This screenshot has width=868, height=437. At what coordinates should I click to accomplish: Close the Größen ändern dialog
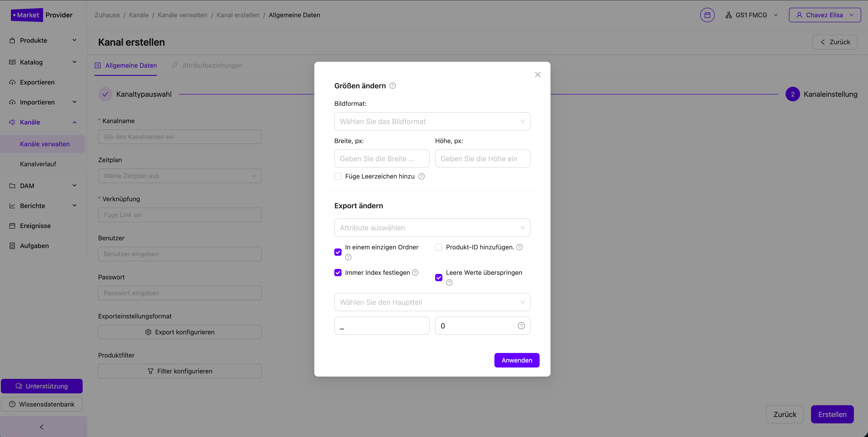[x=537, y=74]
